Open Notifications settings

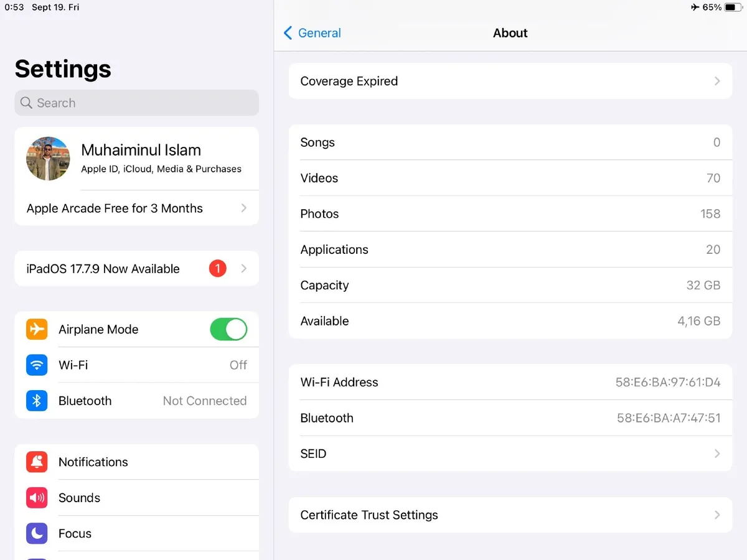click(136, 462)
